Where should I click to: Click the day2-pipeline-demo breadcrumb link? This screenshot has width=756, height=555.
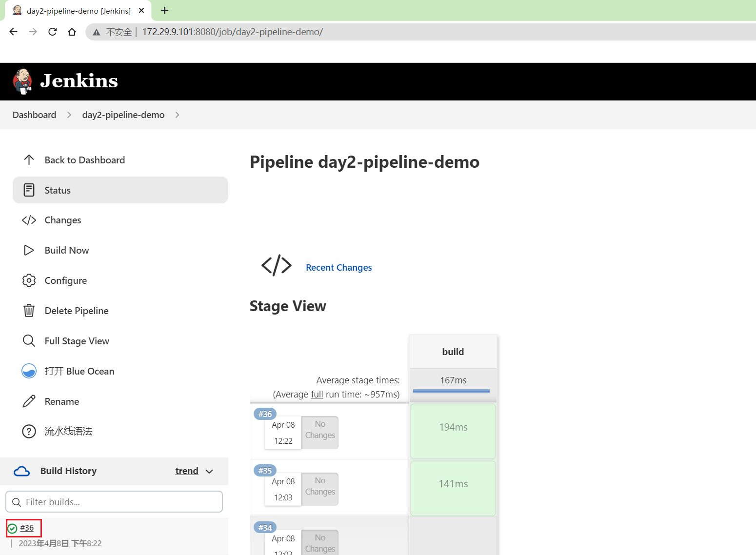pos(123,115)
